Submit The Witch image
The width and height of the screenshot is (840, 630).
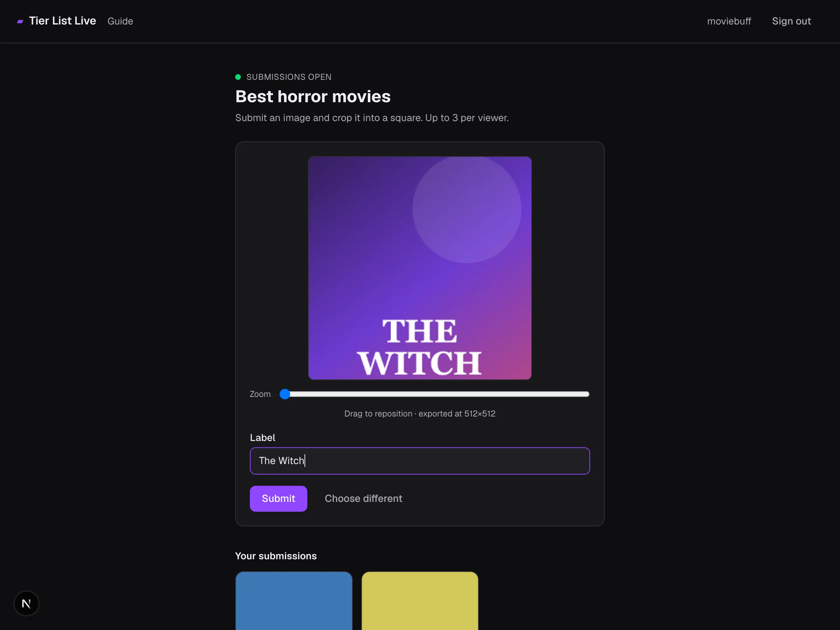pos(278,498)
